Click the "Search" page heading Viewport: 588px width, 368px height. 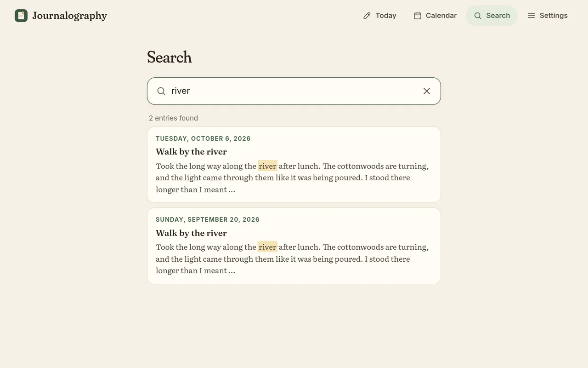coord(169,57)
